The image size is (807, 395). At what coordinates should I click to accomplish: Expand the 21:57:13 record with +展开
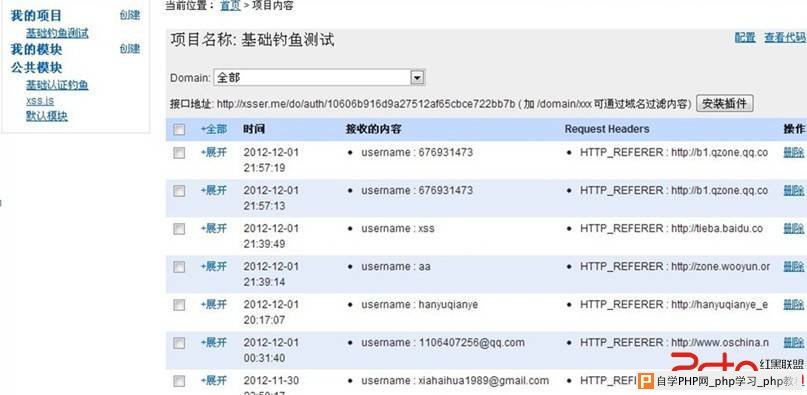[x=214, y=191]
